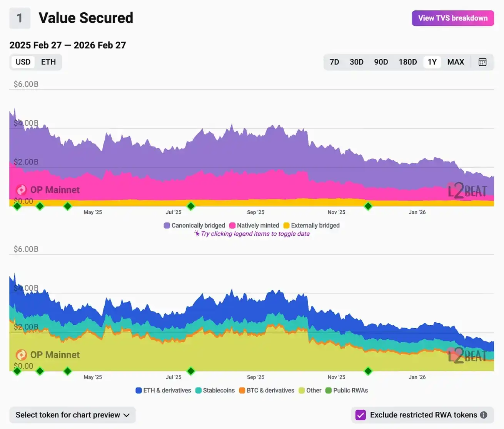Select the 30D time range tab
The height and width of the screenshot is (429, 504).
356,62
